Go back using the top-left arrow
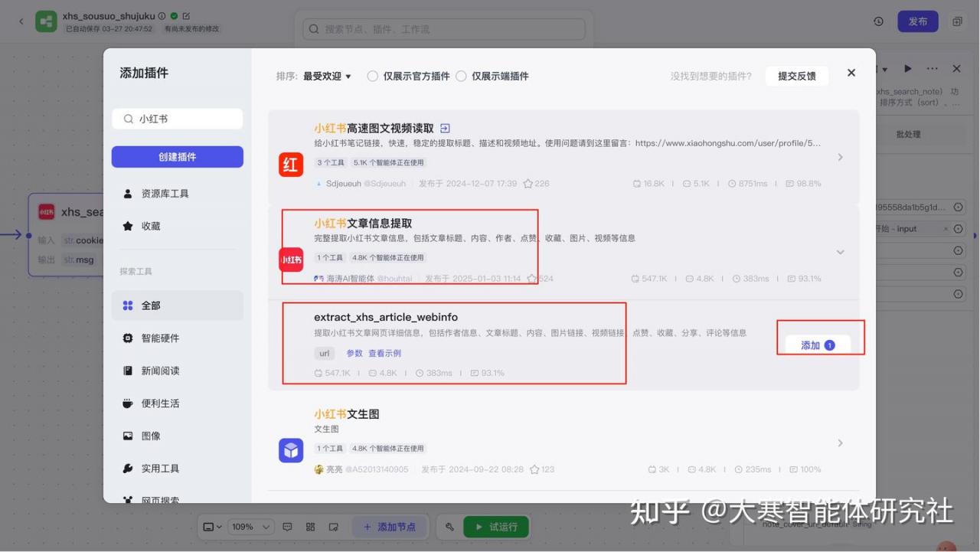Viewport: 980px width, 552px height. pyautogui.click(x=21, y=21)
